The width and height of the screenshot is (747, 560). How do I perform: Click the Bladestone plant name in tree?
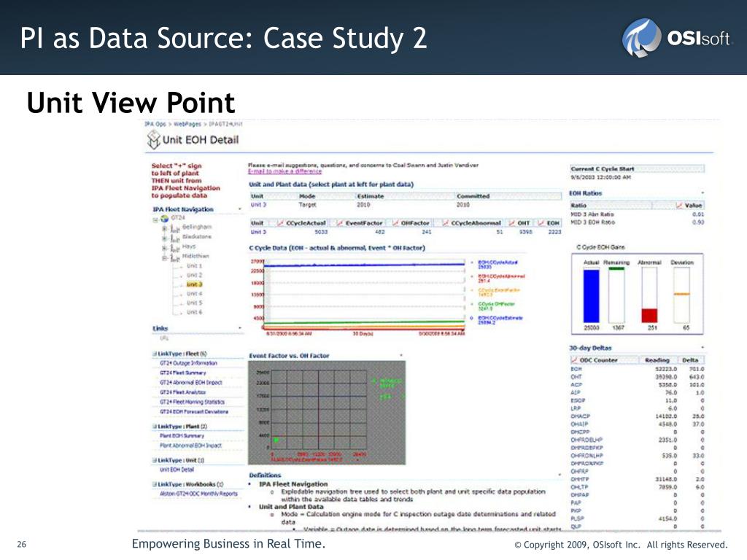197,237
